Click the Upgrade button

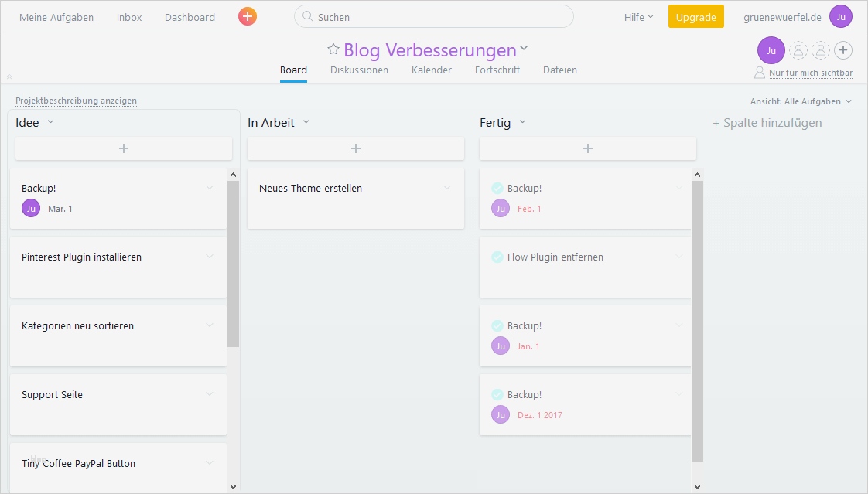point(695,16)
